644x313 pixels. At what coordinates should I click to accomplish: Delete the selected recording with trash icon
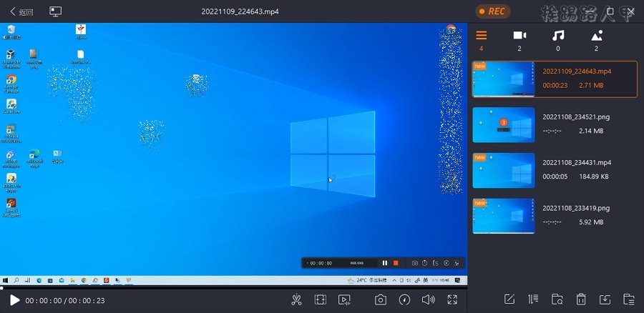(581, 299)
